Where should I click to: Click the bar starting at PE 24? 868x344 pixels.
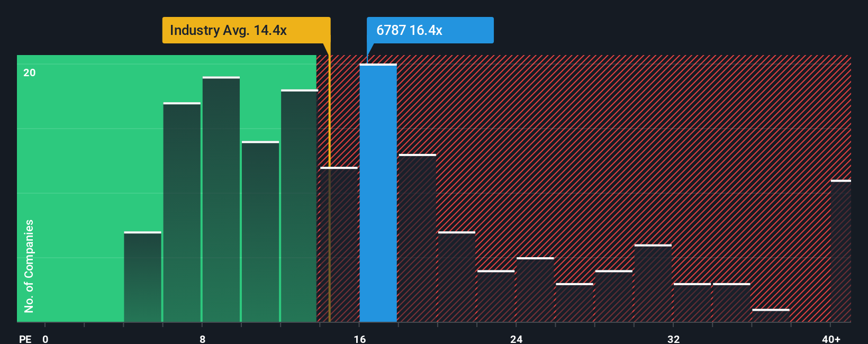tap(535, 289)
